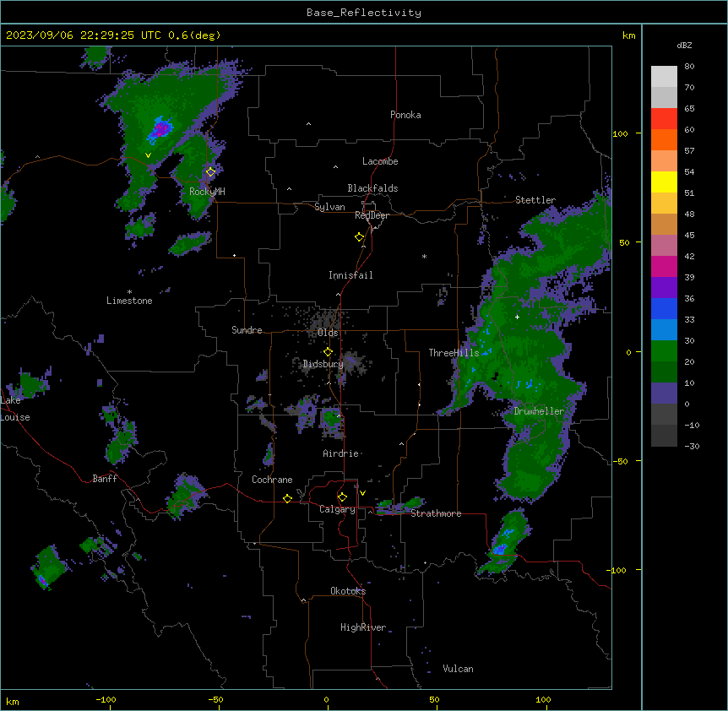Click the Didsbury label

[323, 364]
